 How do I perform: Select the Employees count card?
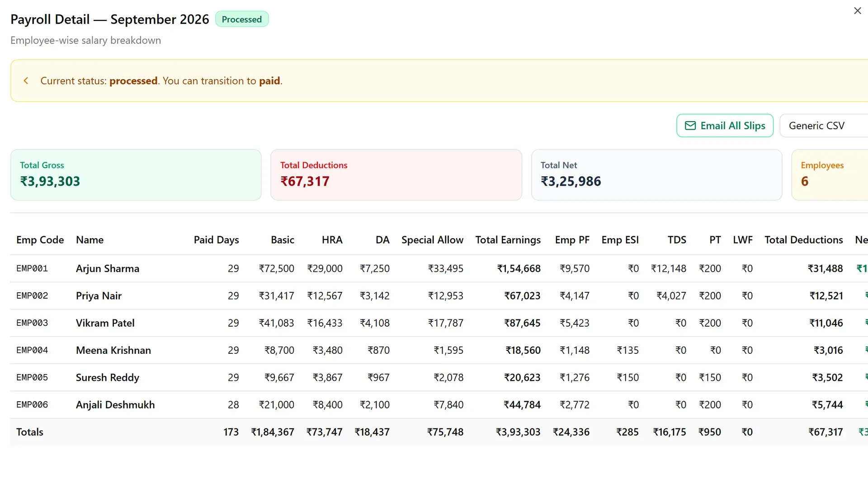(830, 175)
